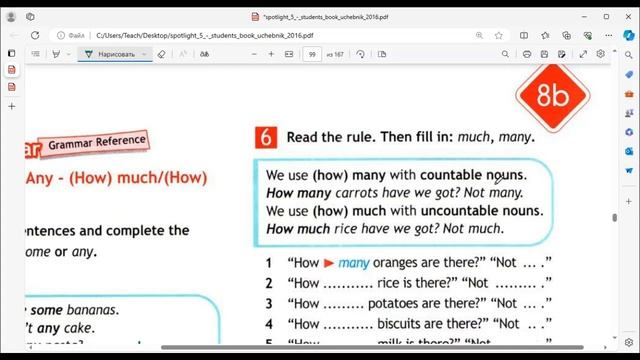Minimize the browser window
Viewport: 640px width, 360px height.
coord(584,17)
